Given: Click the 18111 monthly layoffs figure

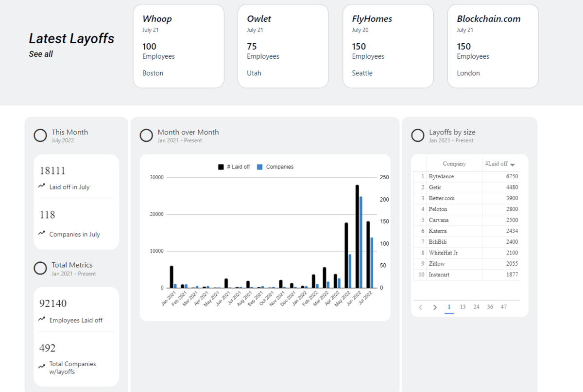Looking at the screenshot, I should pyautogui.click(x=52, y=170).
